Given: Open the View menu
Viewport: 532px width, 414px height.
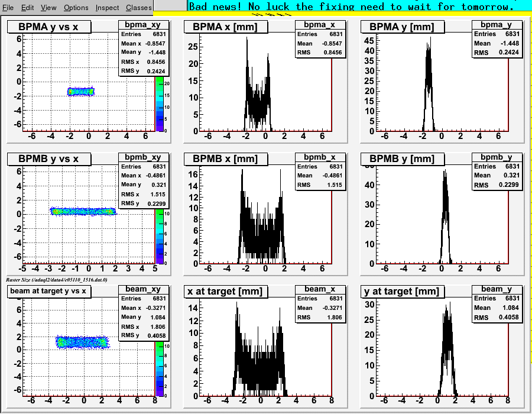Looking at the screenshot, I should click(48, 8).
